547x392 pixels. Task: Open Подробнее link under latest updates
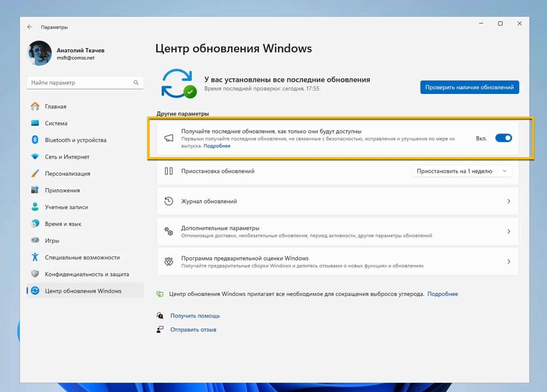click(x=217, y=146)
